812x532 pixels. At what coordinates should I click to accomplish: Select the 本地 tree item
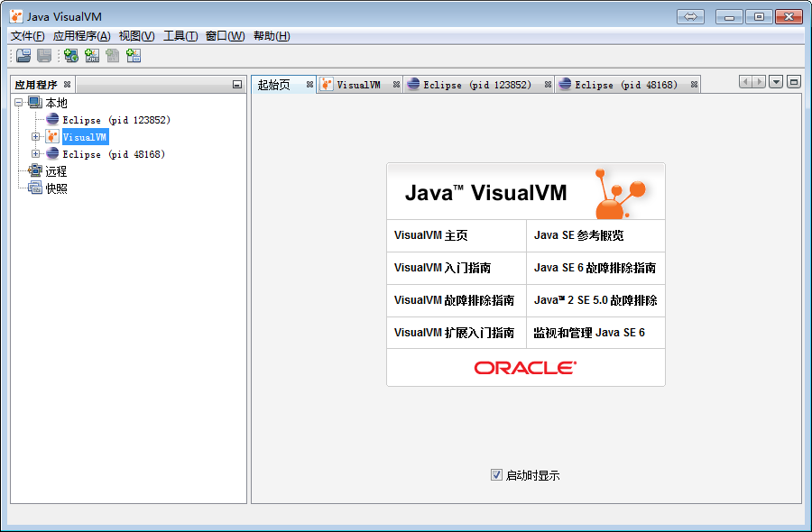pyautogui.click(x=56, y=103)
